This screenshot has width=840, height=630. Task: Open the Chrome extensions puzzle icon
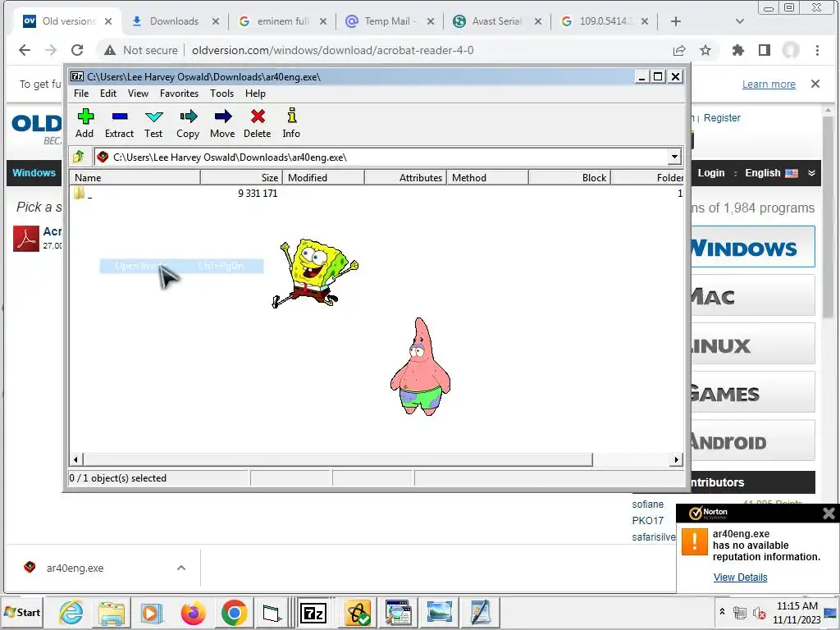[x=738, y=50]
